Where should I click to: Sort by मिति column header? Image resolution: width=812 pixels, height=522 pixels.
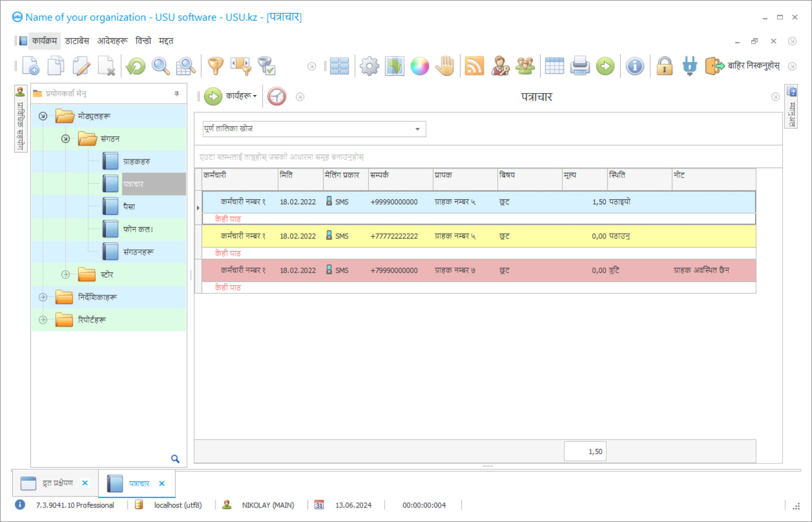tap(300, 179)
